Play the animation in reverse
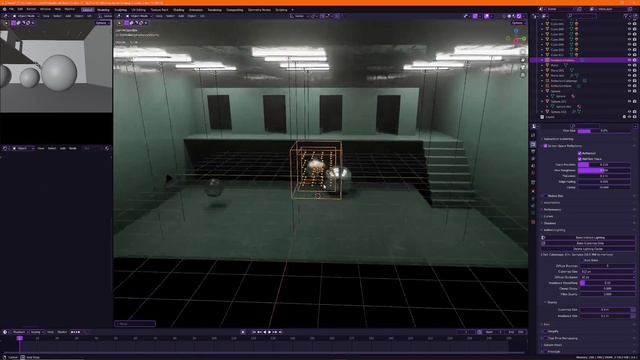This screenshot has height=360, width=640. [x=265, y=332]
